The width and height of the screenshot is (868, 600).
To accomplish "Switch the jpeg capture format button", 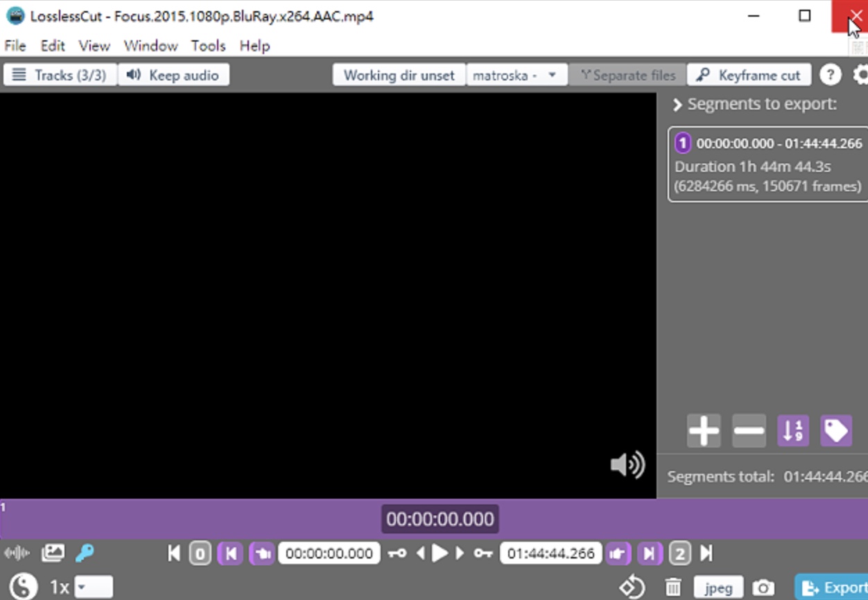I will (718, 588).
